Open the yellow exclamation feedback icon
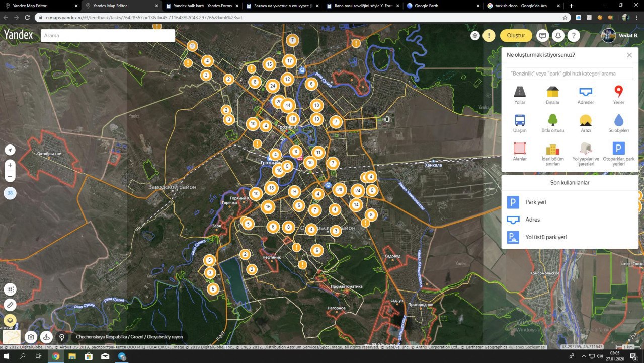 [x=489, y=36]
